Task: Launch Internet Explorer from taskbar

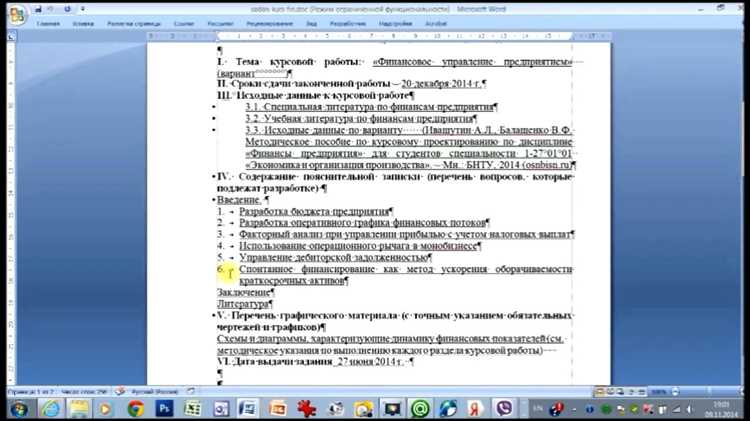Action: 51,409
